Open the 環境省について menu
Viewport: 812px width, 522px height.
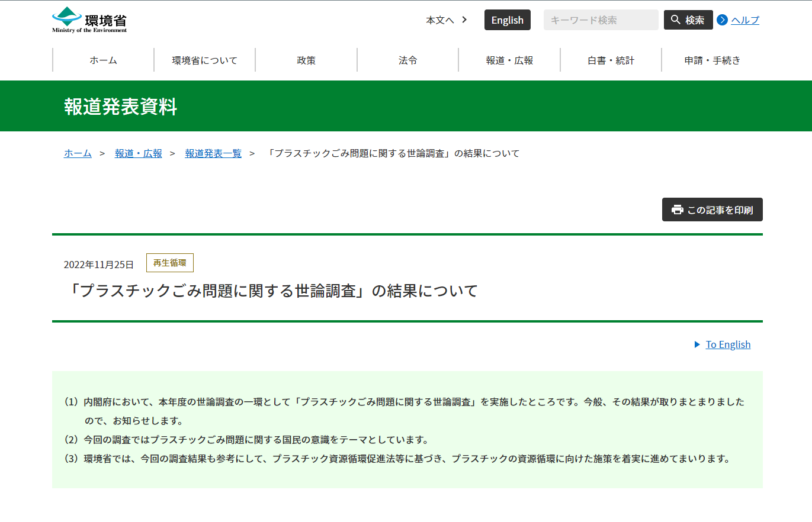pyautogui.click(x=205, y=60)
